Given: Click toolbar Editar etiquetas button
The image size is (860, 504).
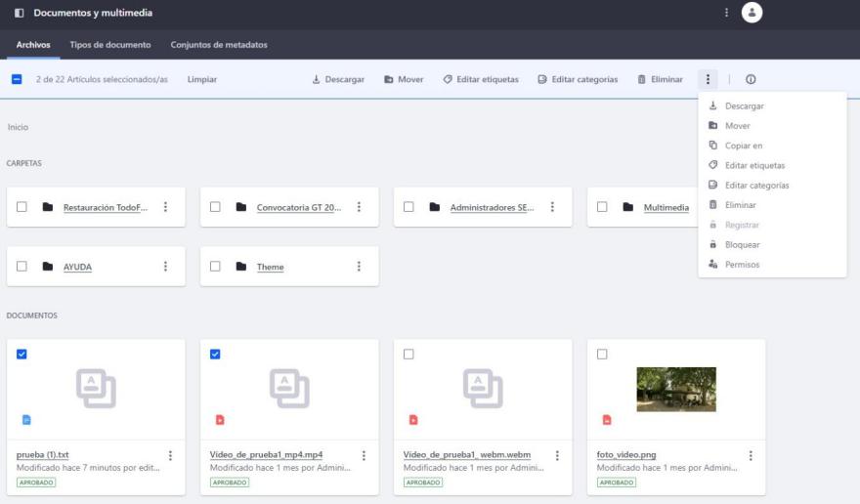Looking at the screenshot, I should coord(481,79).
